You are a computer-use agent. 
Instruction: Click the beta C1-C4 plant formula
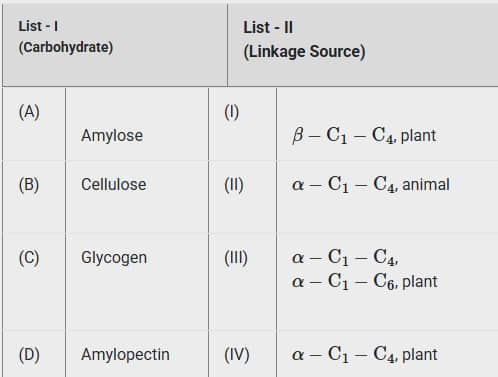coord(364,136)
